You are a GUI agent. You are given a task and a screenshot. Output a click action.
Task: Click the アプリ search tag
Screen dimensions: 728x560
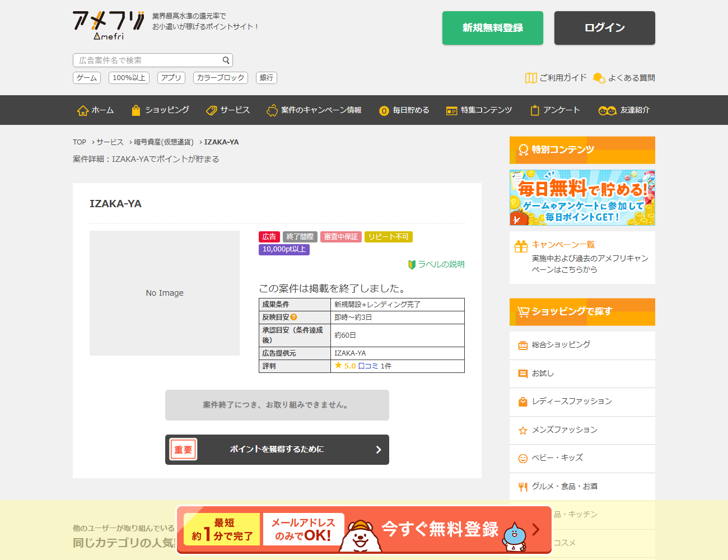[x=171, y=78]
